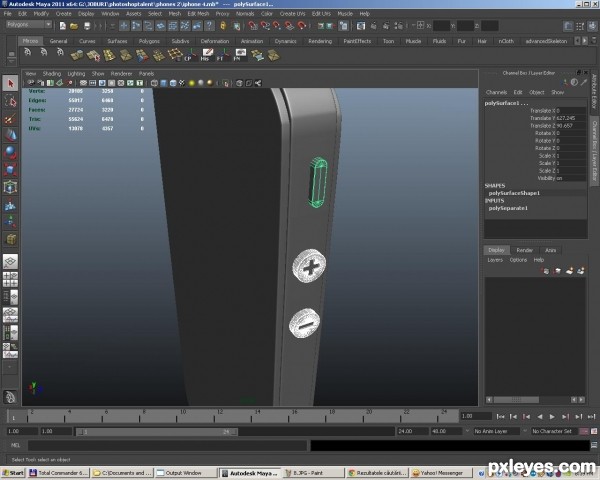Activate the Paint Selection tool
This screenshot has height=480, width=600.
(10, 119)
